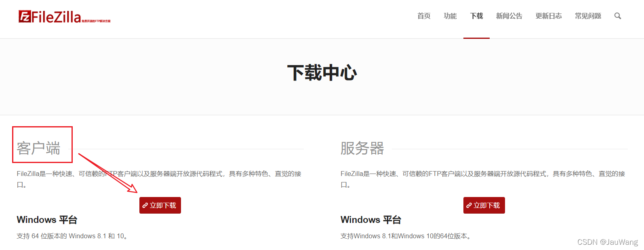Click the FileZilla description paragraph under 客户端
The image size is (644, 250).
[x=159, y=179]
